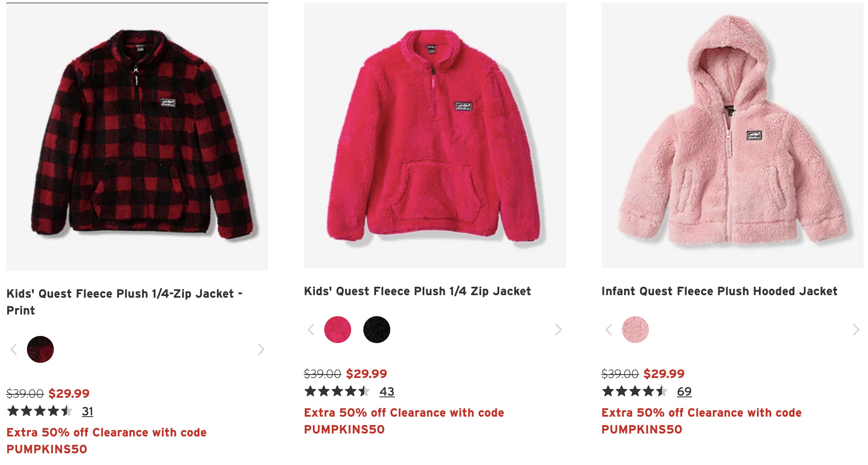Click the red plaid jacket product image
The image size is (868, 465).
pyautogui.click(x=137, y=137)
